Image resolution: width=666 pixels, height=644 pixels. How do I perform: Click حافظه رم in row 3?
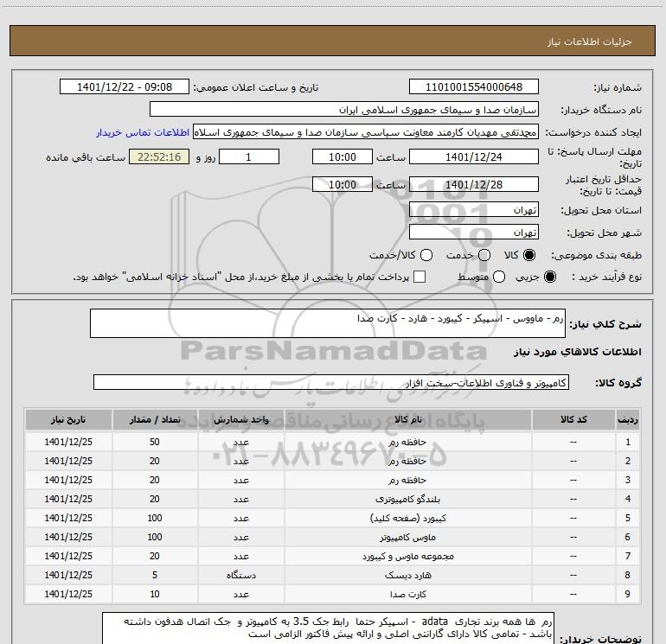coord(407,480)
